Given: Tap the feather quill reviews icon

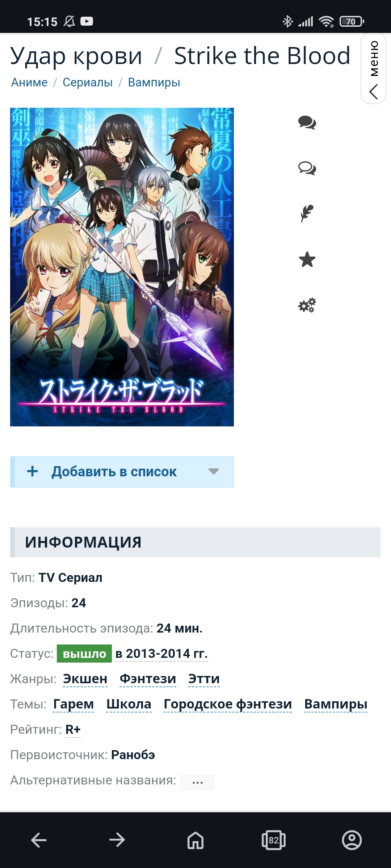Looking at the screenshot, I should point(307,214).
